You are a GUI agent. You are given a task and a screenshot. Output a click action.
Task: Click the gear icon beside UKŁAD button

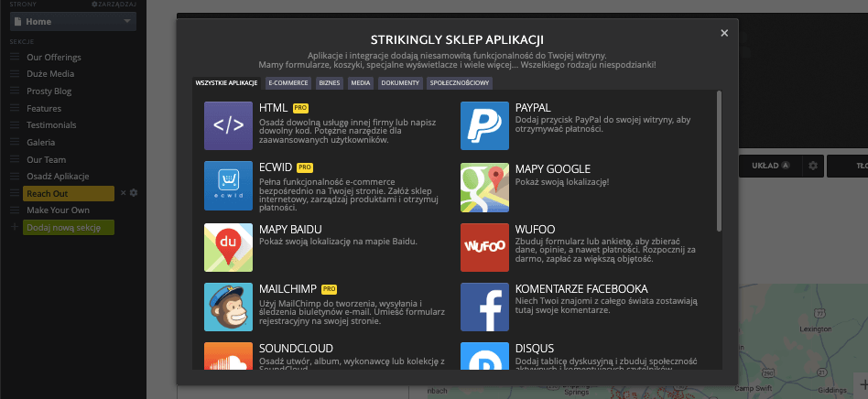813,166
